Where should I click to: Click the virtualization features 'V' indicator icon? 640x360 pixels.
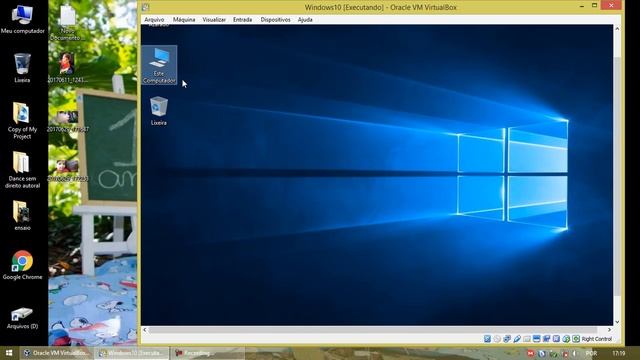tap(556, 339)
